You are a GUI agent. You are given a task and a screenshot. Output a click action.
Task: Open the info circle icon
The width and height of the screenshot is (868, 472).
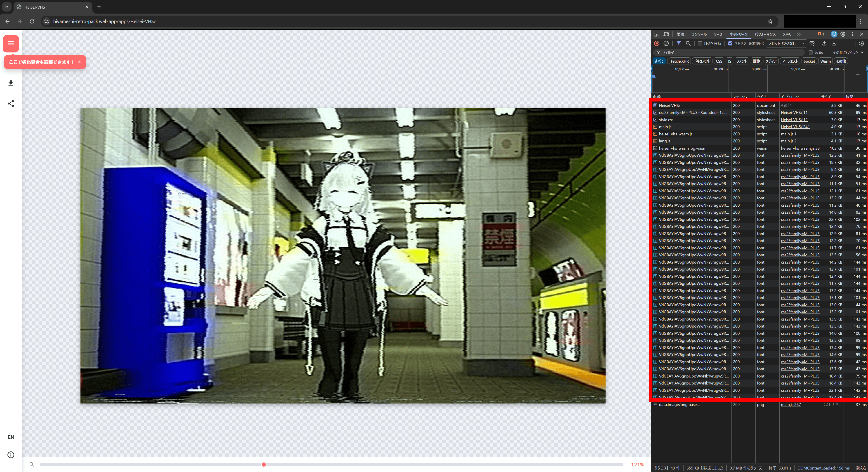[11, 455]
